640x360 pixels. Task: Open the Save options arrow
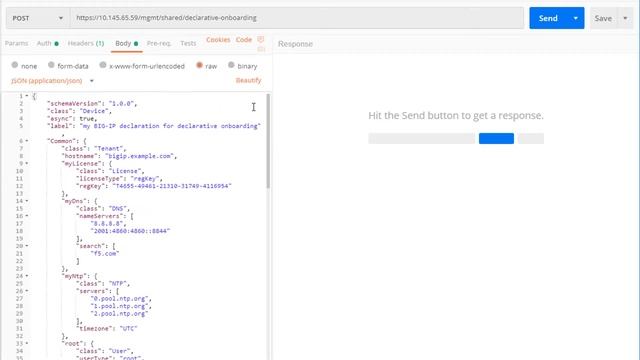pyautogui.click(x=625, y=18)
